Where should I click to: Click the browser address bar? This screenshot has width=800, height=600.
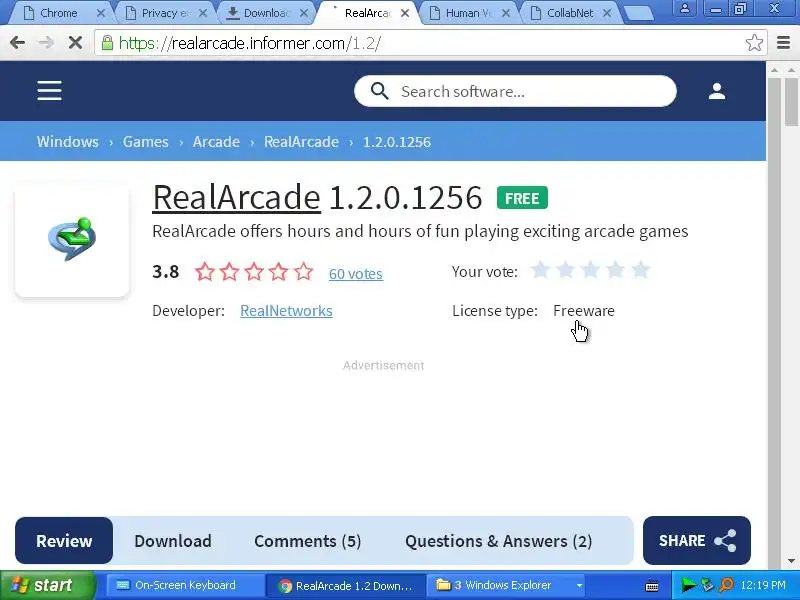point(429,43)
